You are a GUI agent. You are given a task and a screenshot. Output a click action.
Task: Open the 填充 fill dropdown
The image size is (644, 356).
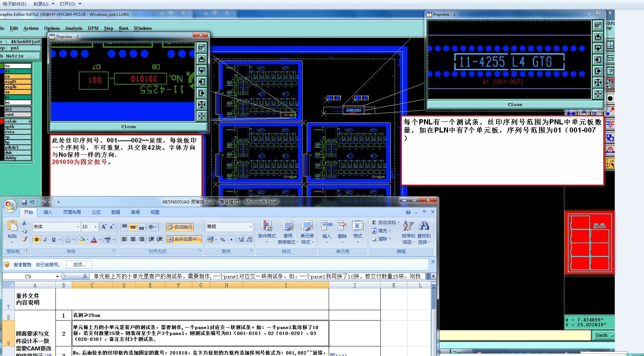381,231
